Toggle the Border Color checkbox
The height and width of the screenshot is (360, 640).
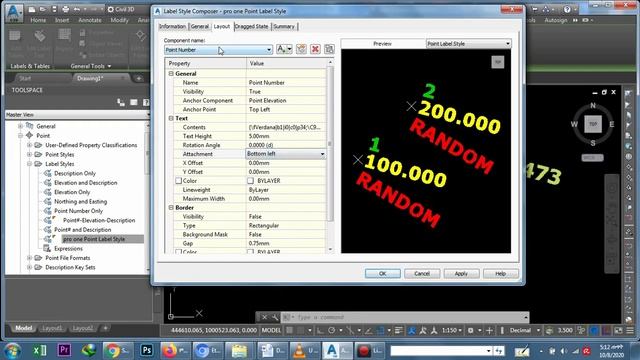click(x=178, y=252)
